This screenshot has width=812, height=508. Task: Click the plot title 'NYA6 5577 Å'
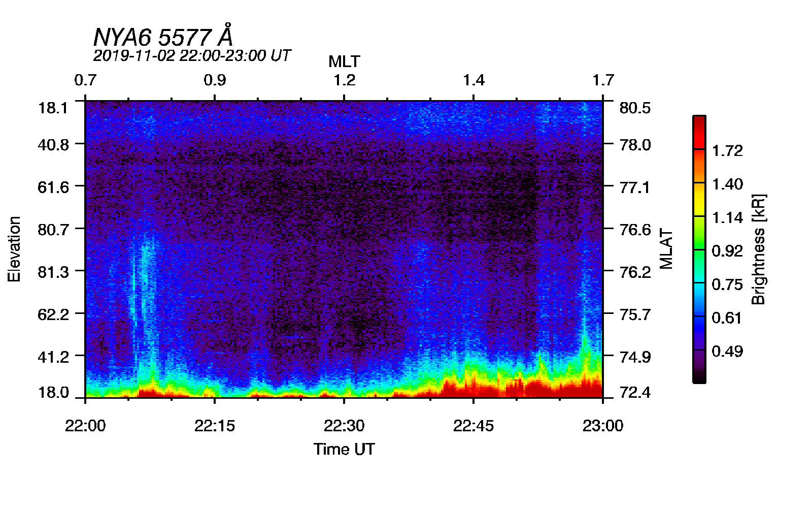pos(163,36)
